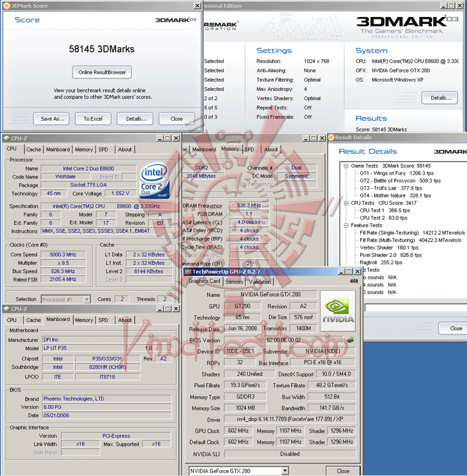Open the NVIDIA GeForce GTX 280 card dropdown

click(285, 471)
